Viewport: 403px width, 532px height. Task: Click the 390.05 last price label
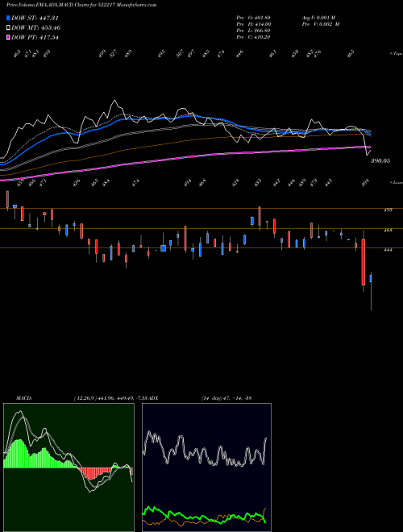[380, 161]
